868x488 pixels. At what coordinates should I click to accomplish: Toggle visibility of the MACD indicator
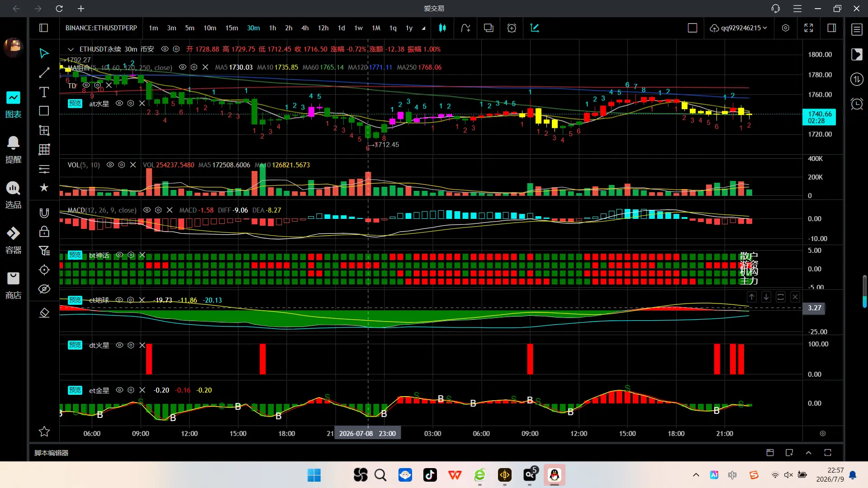click(x=147, y=210)
